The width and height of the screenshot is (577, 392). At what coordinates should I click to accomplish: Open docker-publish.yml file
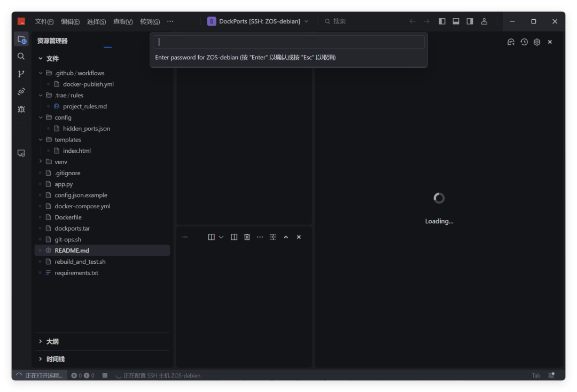point(88,84)
